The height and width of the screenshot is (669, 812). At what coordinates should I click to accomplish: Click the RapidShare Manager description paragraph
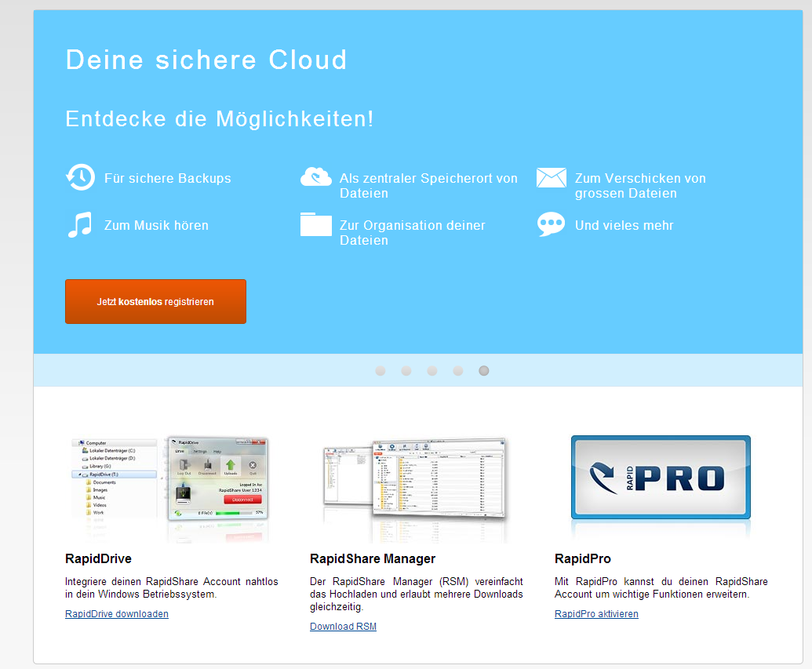pos(417,594)
